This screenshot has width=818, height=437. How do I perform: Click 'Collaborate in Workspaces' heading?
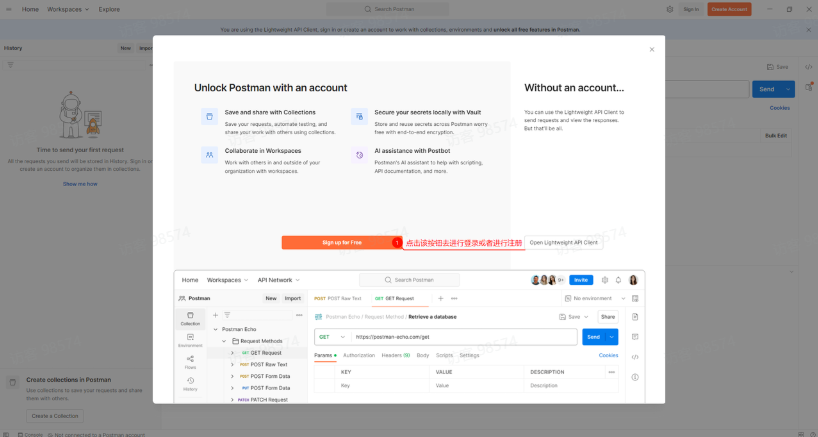(263, 151)
